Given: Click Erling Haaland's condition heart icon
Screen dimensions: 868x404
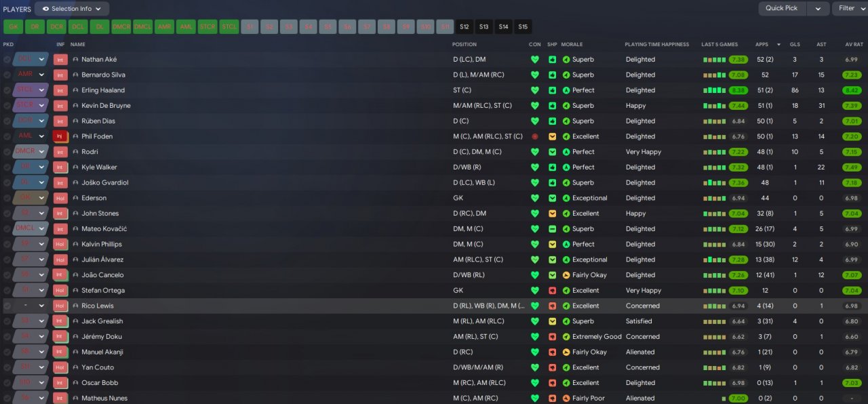Looking at the screenshot, I should [535, 90].
